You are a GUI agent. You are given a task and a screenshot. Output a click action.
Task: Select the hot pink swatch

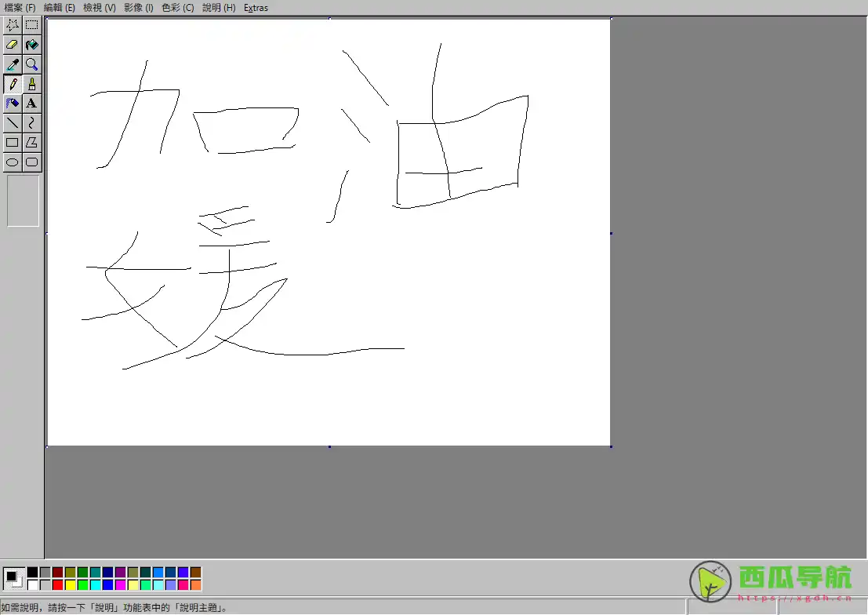(183, 585)
